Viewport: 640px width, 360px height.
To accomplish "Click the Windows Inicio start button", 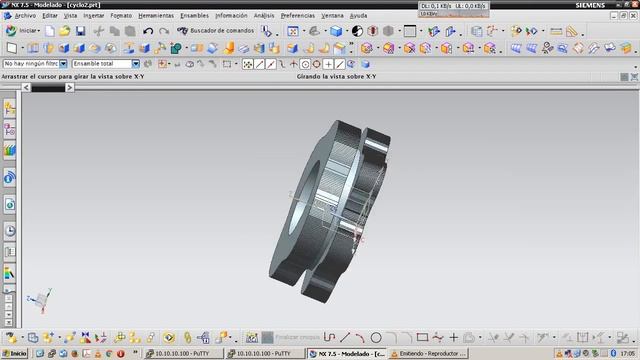I will pos(14,353).
